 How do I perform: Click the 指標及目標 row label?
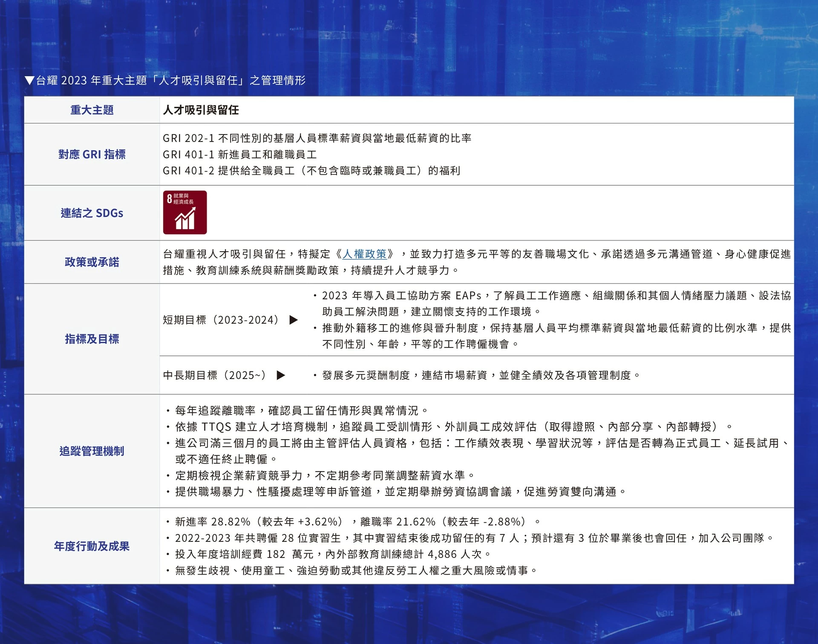tap(92, 339)
